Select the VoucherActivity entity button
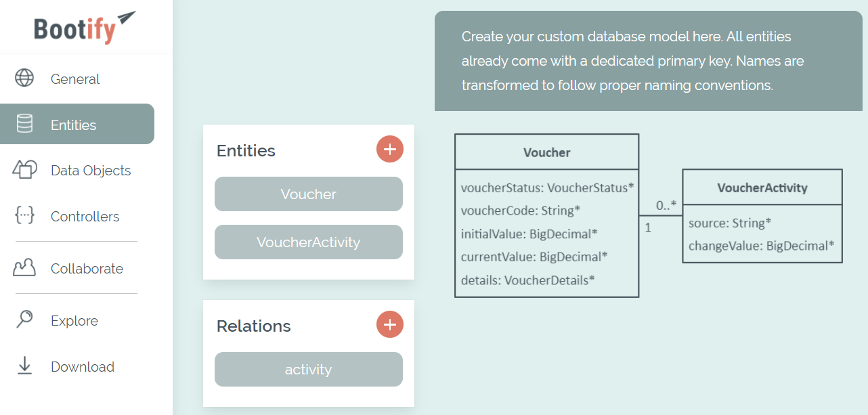Screen dimensions: 868x415 click(308, 242)
